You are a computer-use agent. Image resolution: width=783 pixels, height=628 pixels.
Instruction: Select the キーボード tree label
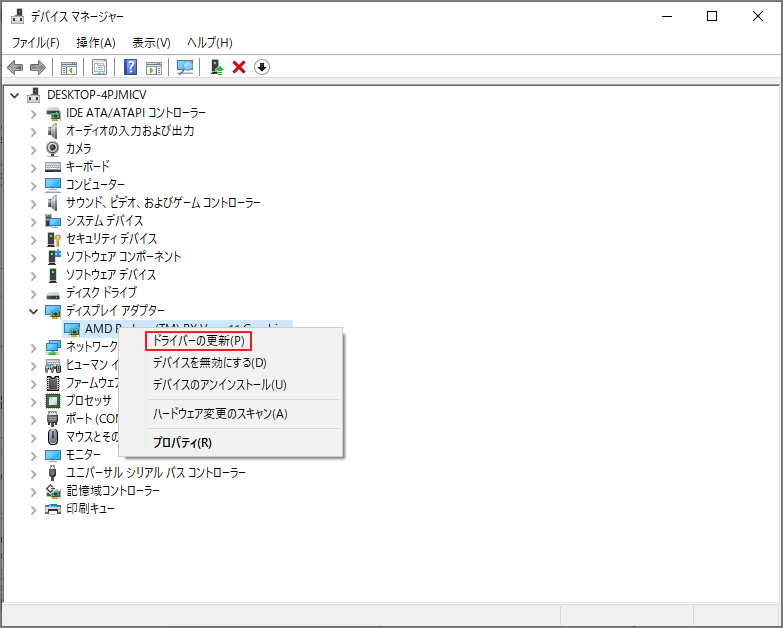tap(88, 167)
